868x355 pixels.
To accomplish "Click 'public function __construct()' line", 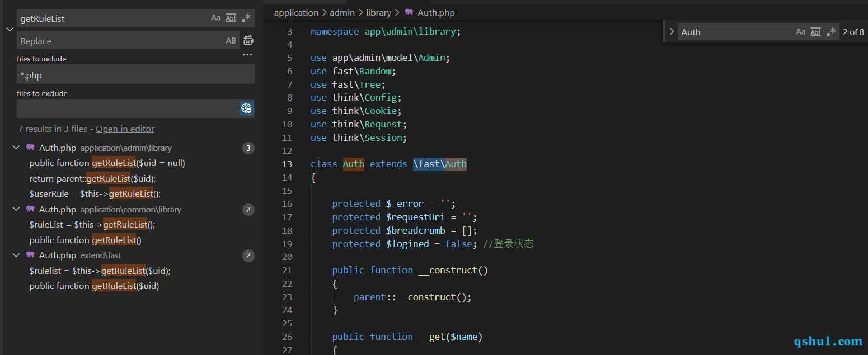I will click(x=410, y=270).
